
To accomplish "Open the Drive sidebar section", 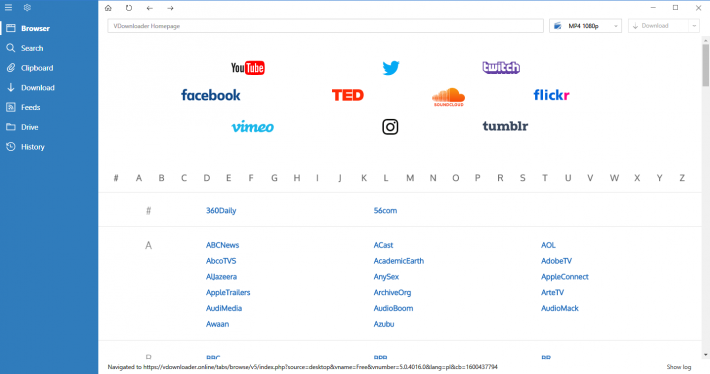I will (49, 127).
